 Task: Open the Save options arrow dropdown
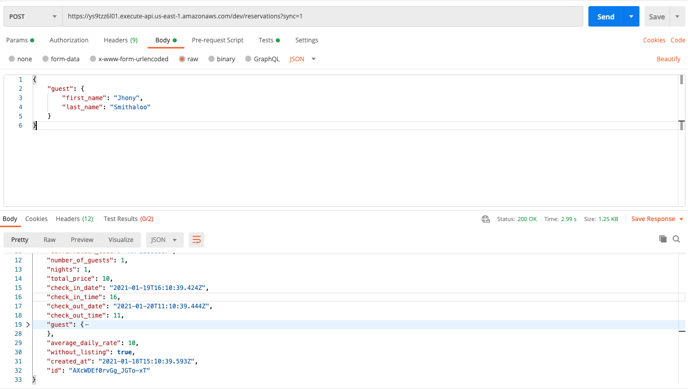677,17
